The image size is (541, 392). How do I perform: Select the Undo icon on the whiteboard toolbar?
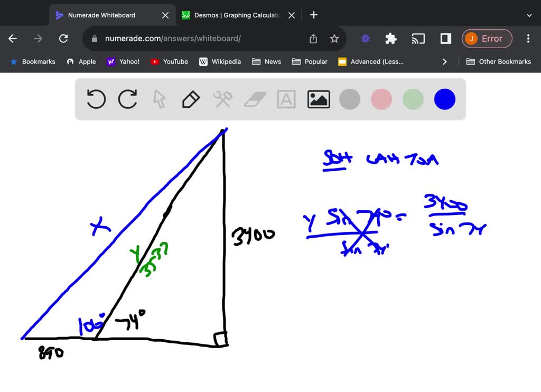(x=96, y=99)
